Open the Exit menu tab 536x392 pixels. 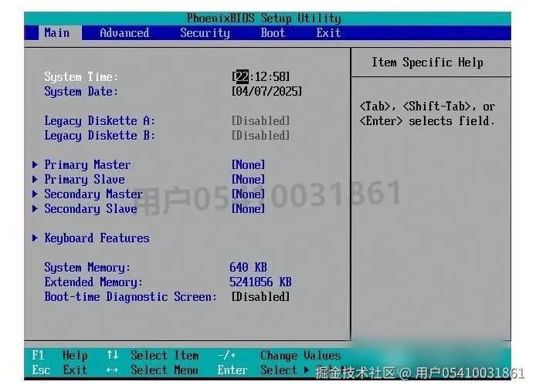coord(328,33)
